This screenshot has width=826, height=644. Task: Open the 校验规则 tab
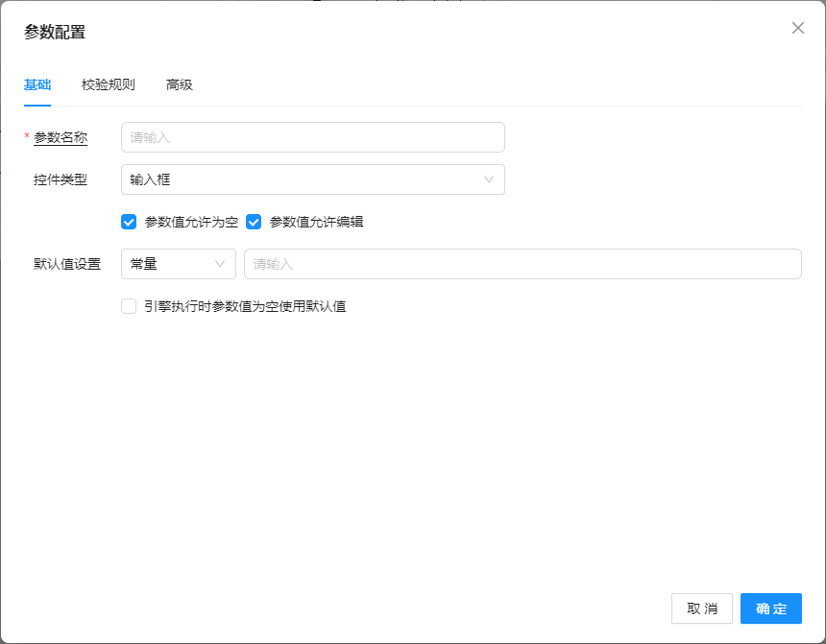click(x=109, y=84)
